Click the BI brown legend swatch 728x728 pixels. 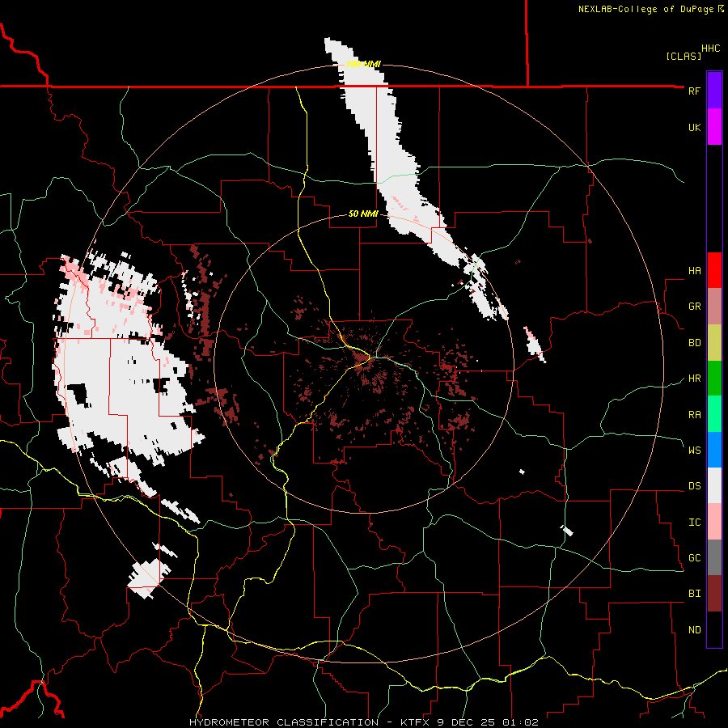(714, 594)
